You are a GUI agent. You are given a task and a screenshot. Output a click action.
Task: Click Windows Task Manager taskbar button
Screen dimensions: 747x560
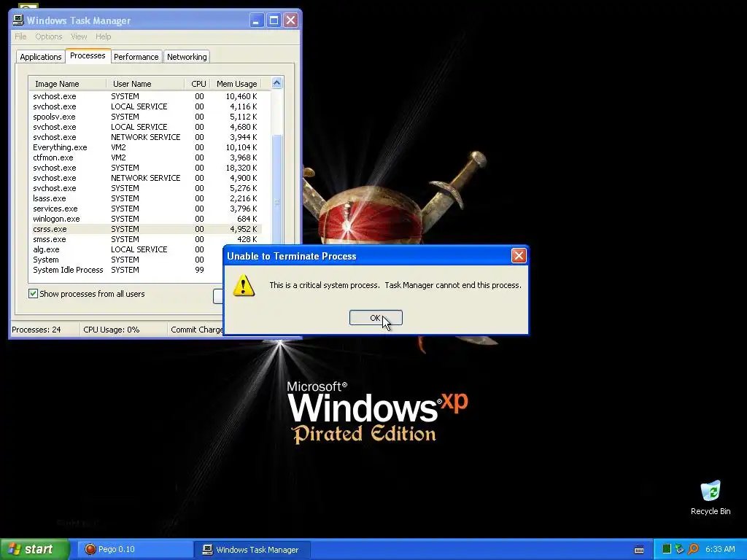coord(253,550)
